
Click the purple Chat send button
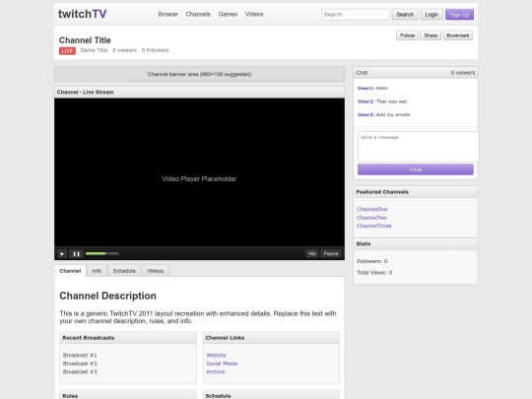point(416,169)
